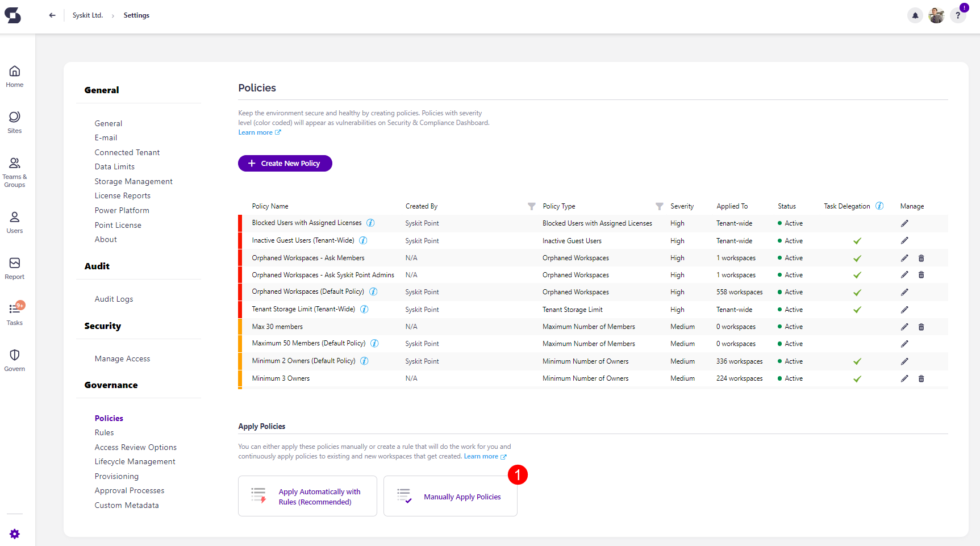Click the settings gear at sidebar bottom
Viewport: 980px width, 546px height.
[x=14, y=534]
